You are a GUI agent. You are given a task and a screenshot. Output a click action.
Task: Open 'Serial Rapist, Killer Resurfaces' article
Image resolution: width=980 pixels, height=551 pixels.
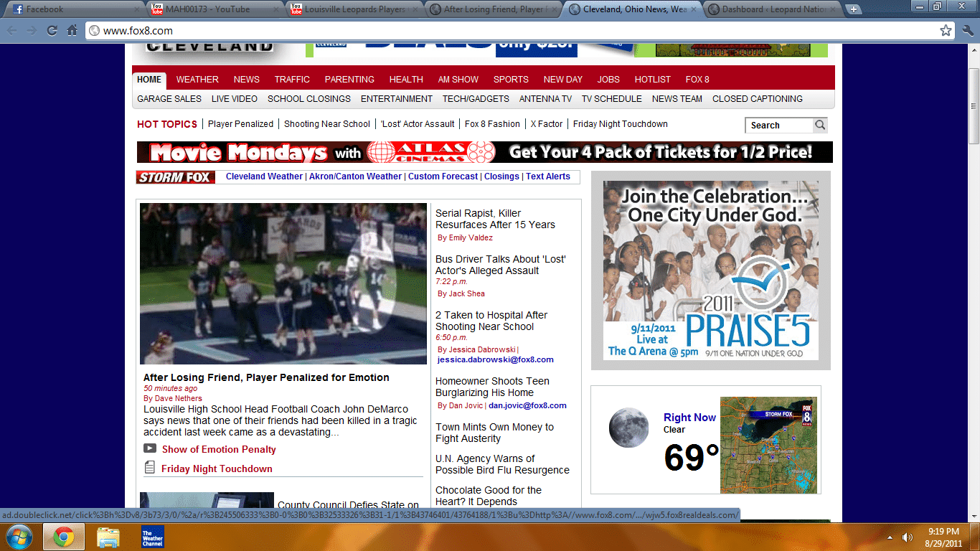coord(495,219)
